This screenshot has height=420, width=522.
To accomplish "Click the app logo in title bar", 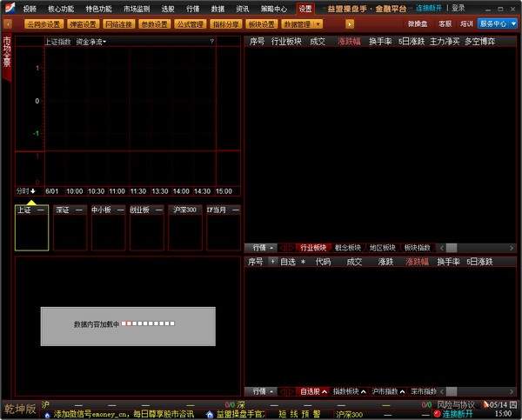I will 8,8.
